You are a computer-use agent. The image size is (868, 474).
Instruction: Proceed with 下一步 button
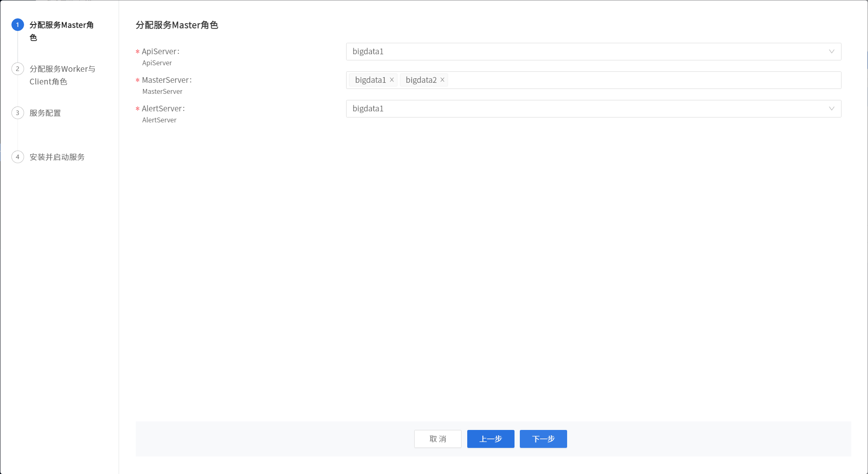pyautogui.click(x=543, y=439)
